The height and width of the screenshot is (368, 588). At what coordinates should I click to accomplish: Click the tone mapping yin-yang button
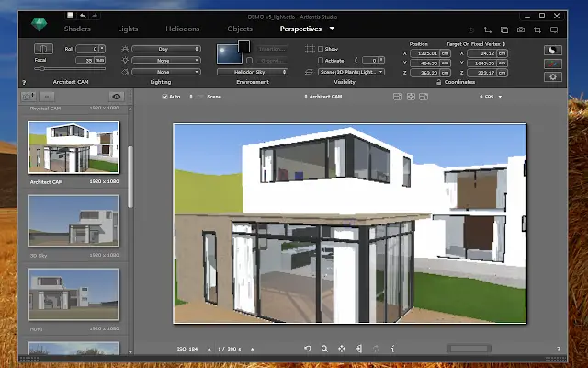pos(553,50)
